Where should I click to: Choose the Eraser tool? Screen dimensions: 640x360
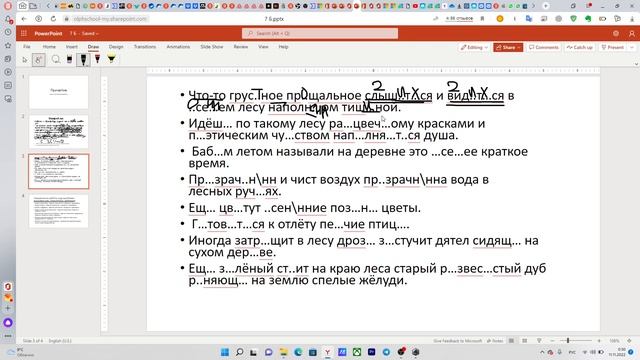69,60
